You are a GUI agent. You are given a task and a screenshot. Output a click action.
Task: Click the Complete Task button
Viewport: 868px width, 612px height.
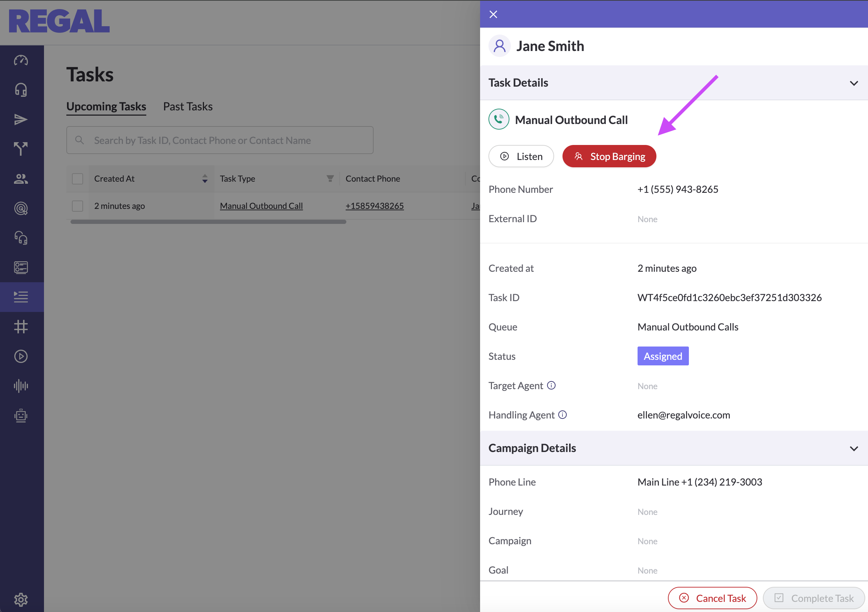click(x=814, y=598)
